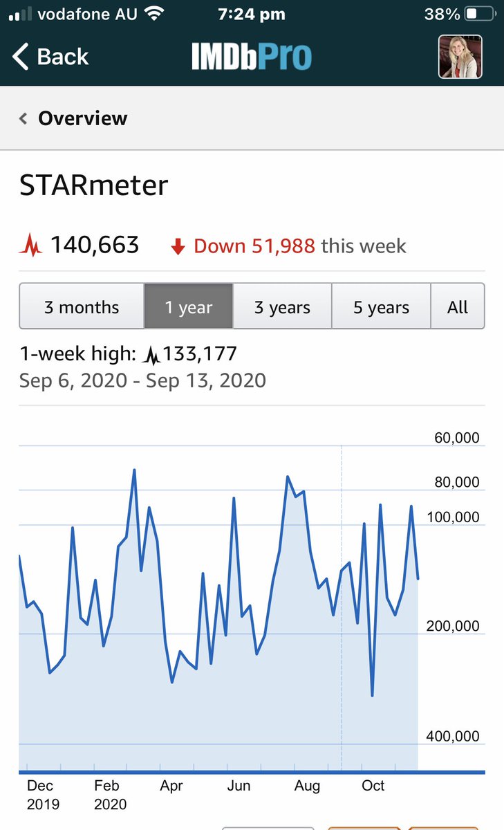This screenshot has width=504, height=830.
Task: Tap the Wi-Fi status icon
Action: click(x=155, y=15)
